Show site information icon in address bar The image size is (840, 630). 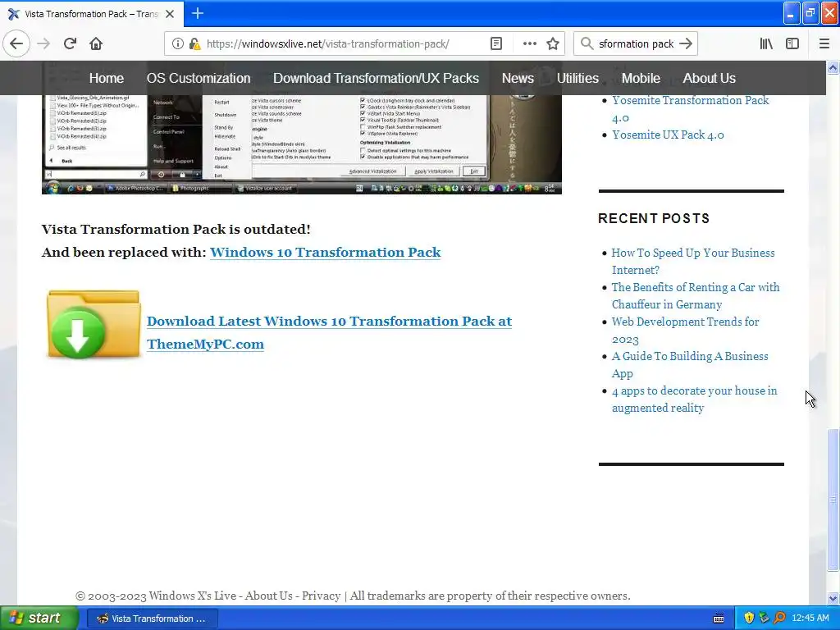coord(177,43)
